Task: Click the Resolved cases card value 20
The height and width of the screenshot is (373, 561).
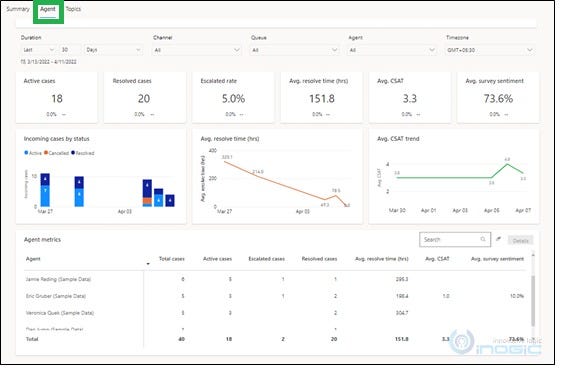Action: tap(144, 98)
